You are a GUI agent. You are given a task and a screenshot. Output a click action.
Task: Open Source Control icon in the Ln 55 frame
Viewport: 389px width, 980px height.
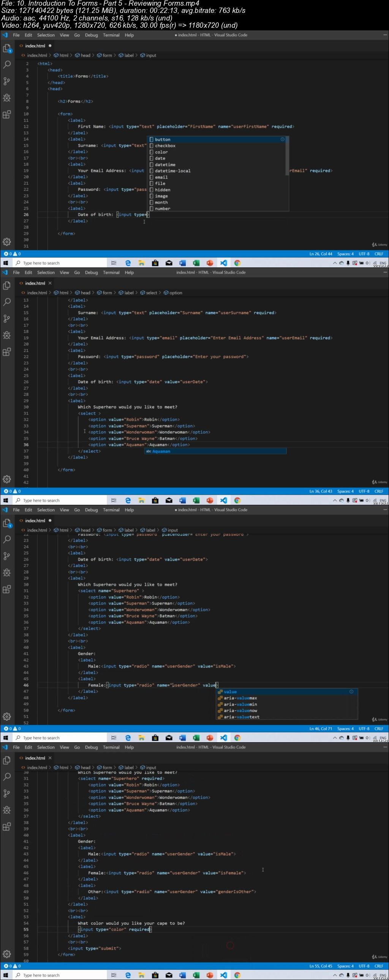[7, 793]
